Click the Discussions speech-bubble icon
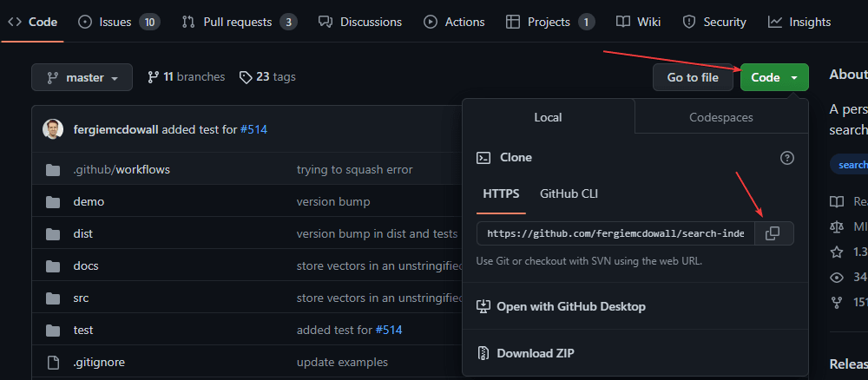The width and height of the screenshot is (868, 380). (x=325, y=23)
